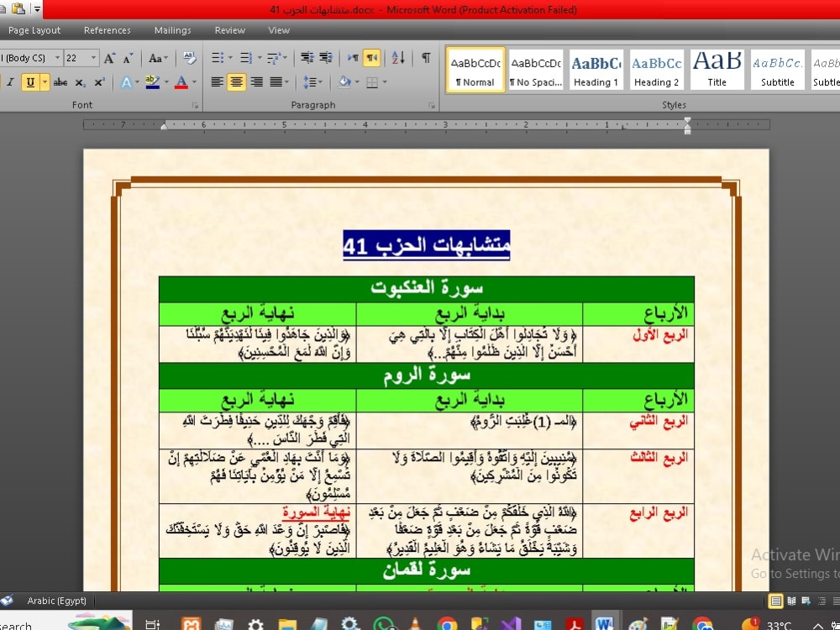
Task: Apply the Heading 1 style
Action: [596, 71]
